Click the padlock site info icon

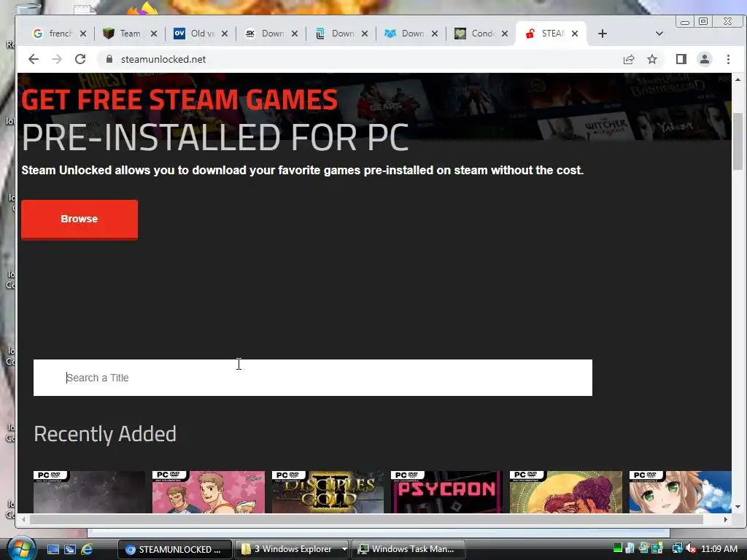pyautogui.click(x=109, y=59)
